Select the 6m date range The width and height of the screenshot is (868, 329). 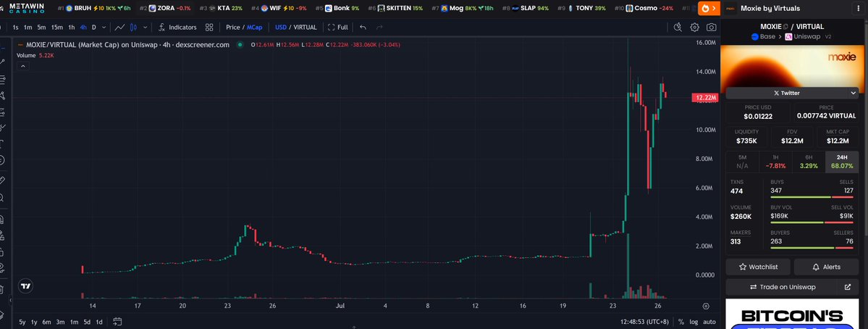point(46,322)
